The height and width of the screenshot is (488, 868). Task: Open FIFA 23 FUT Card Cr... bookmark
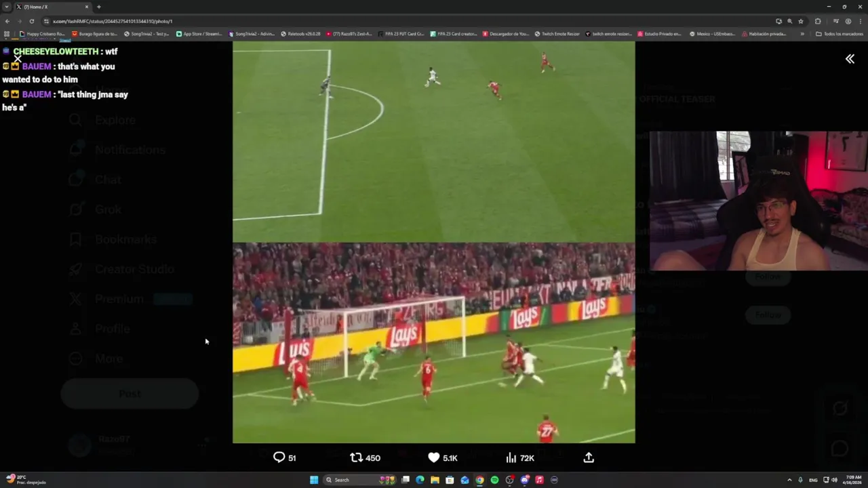401,34
